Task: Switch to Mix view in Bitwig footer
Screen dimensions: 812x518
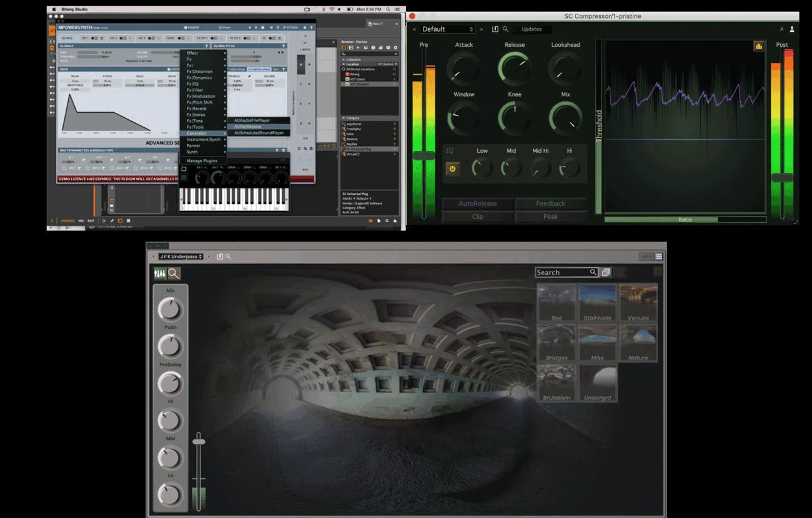Action: pyautogui.click(x=81, y=221)
